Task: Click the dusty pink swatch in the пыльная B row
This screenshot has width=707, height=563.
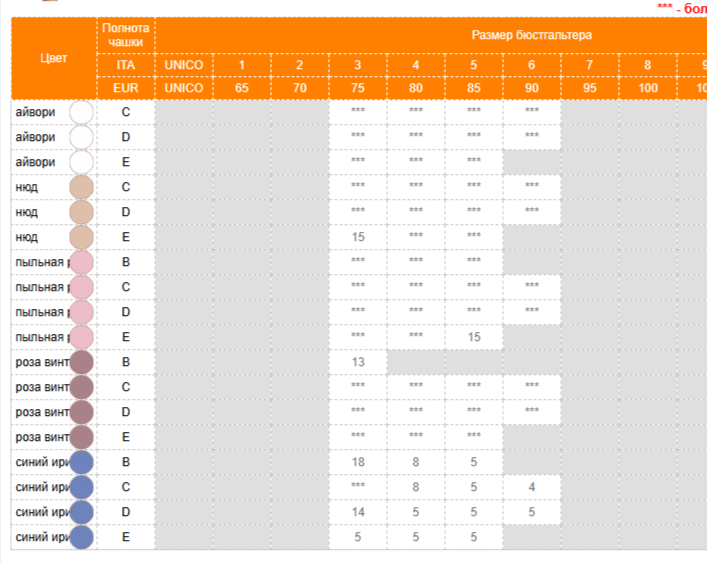Action: (x=82, y=262)
